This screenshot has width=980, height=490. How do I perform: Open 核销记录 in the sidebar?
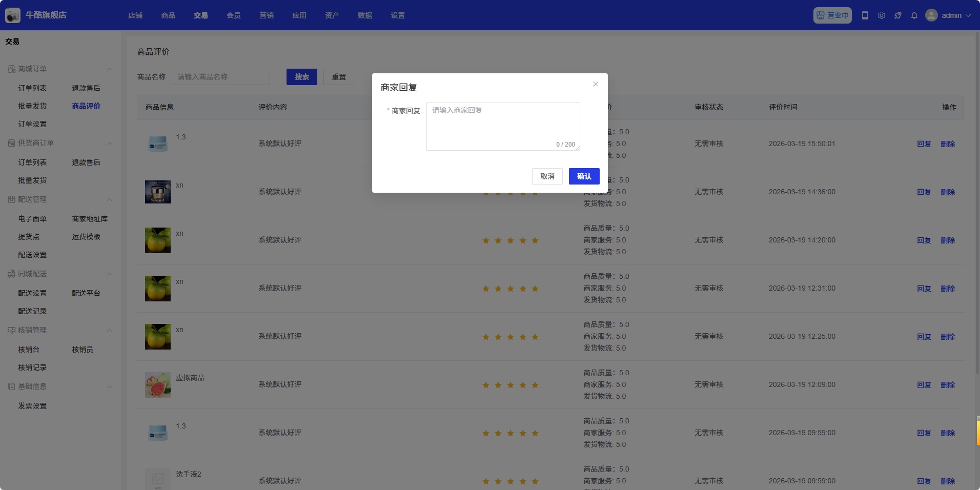tap(32, 367)
